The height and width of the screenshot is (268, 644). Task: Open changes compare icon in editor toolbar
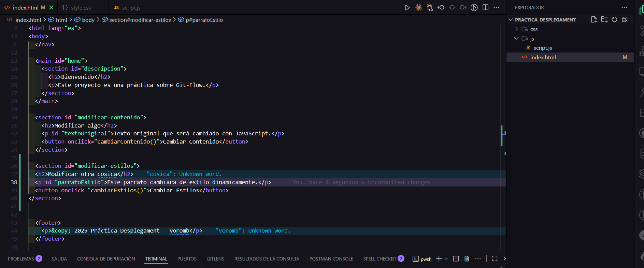click(x=430, y=8)
